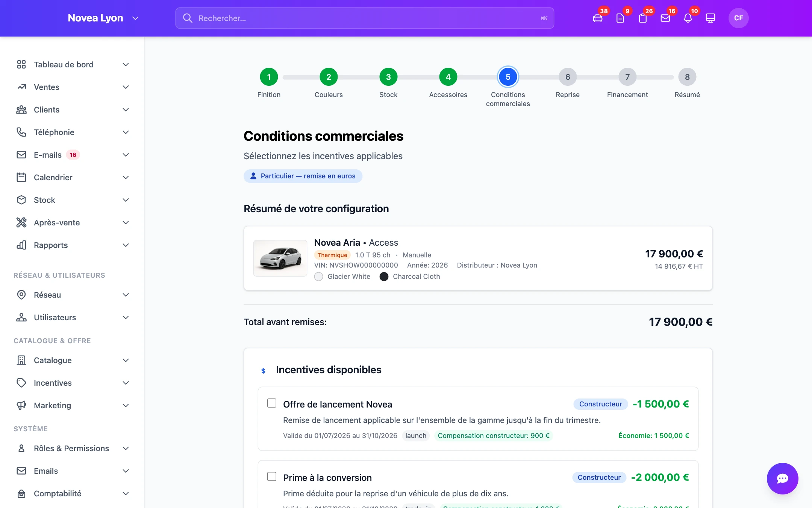Expand the Tableau de bord chevron
812x508 pixels.
pyautogui.click(x=126, y=64)
